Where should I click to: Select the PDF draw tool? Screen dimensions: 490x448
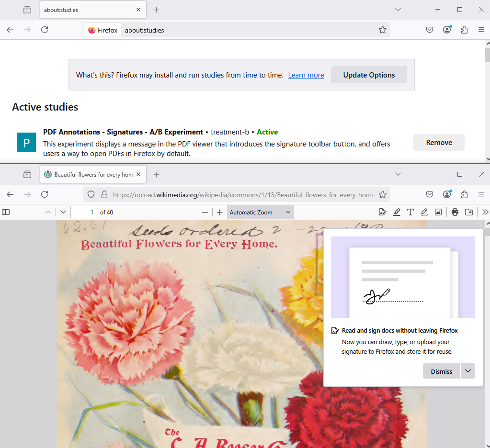[x=424, y=213]
